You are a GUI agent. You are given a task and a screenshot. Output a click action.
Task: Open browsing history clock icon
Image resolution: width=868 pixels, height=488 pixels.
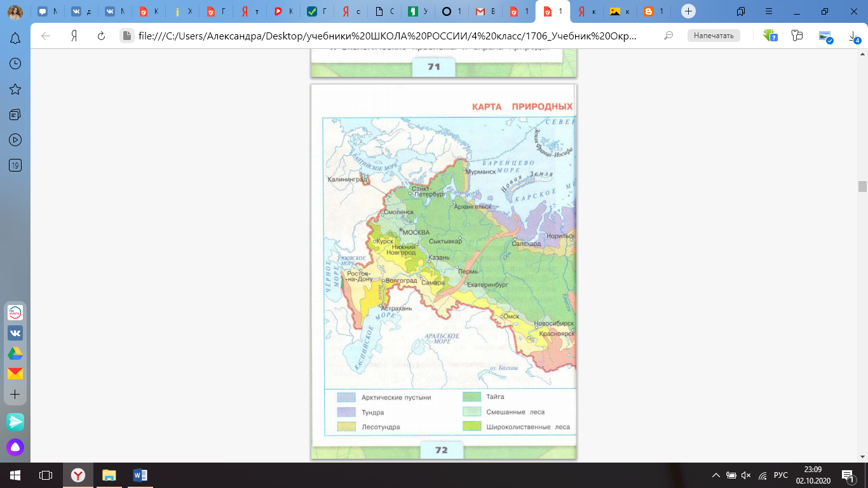click(15, 64)
